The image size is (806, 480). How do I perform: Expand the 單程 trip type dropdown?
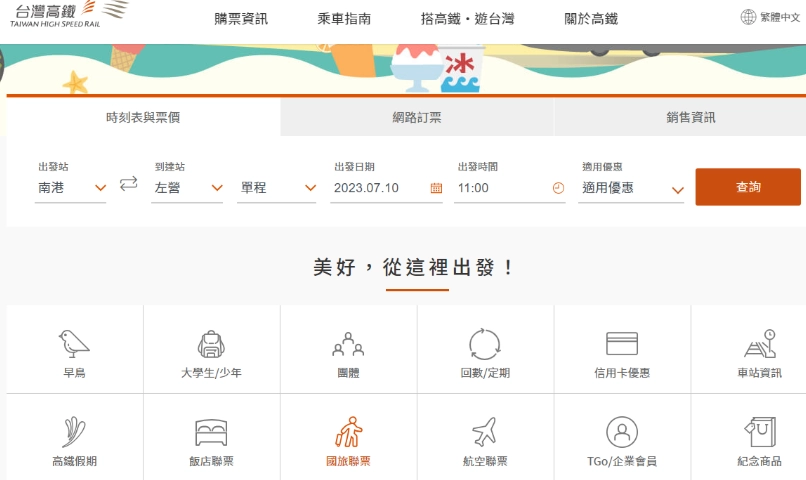(277, 188)
